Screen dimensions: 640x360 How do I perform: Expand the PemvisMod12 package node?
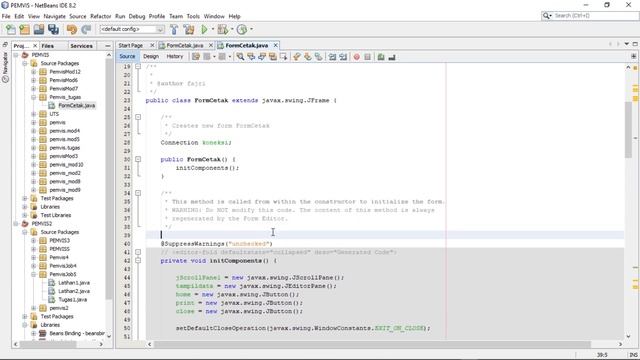(x=33, y=72)
